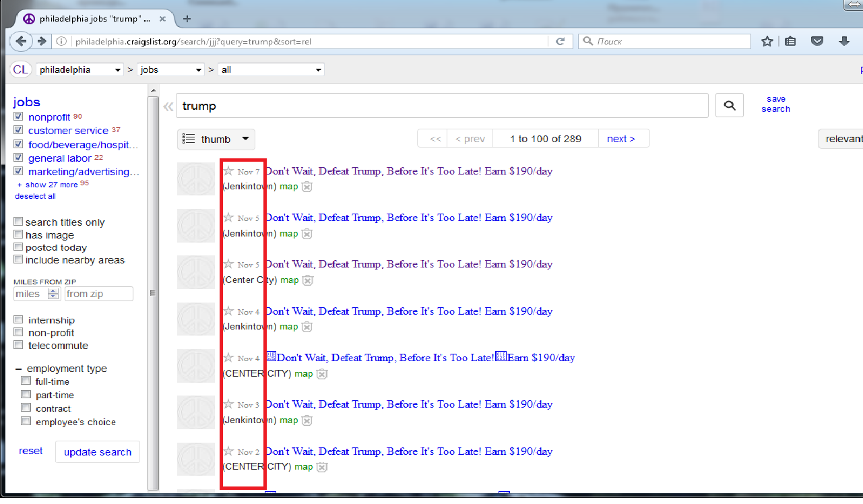Open map for the Center City Nov 5 listing

[x=290, y=280]
